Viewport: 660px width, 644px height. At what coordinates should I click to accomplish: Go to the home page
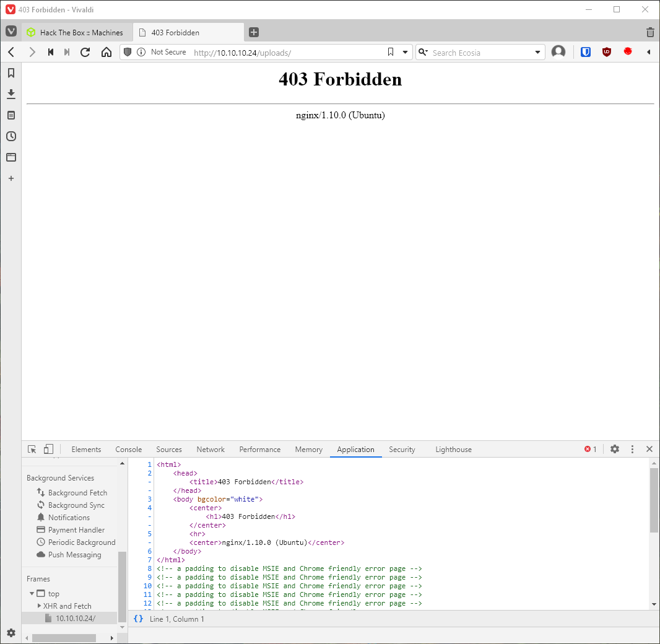[106, 52]
